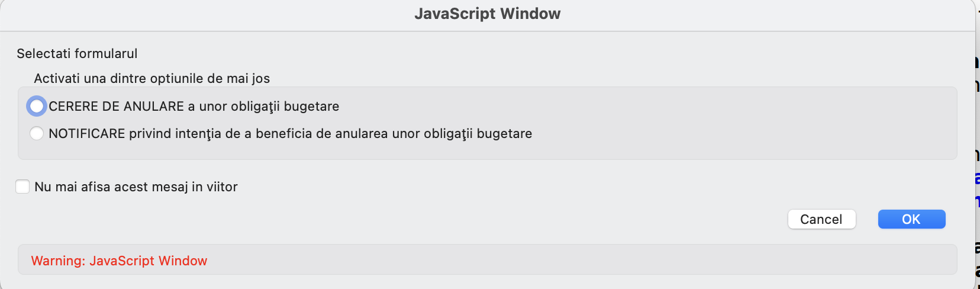
Task: Click the red Warning: JavaScript Window text
Action: point(119,261)
